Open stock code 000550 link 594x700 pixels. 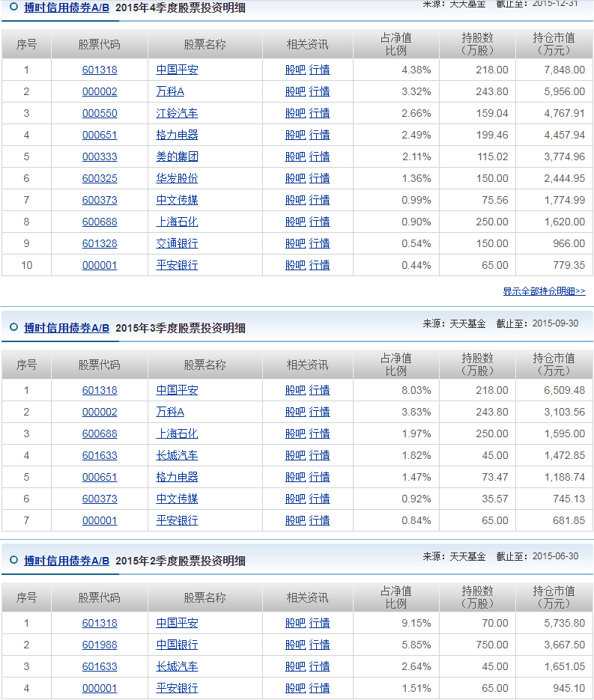100,113
